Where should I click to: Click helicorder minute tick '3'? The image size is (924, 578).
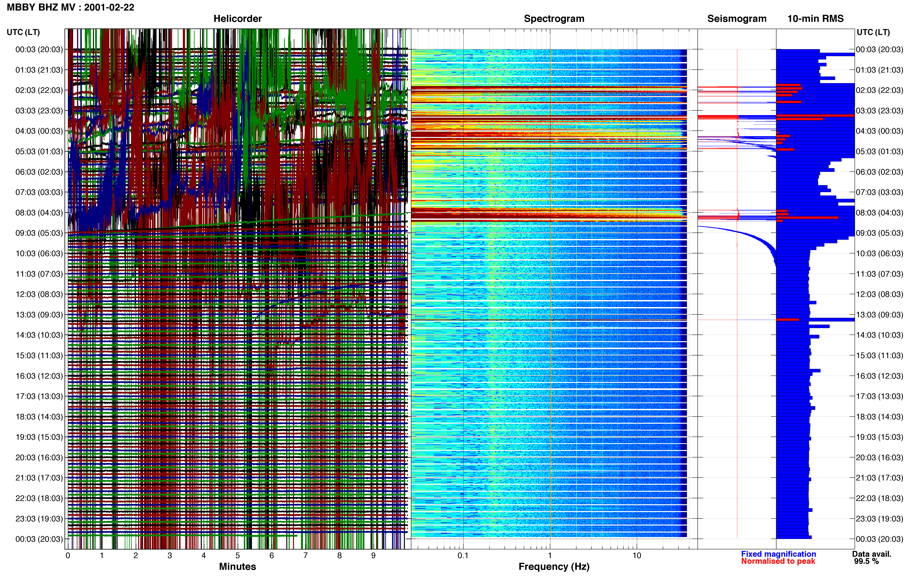click(170, 556)
